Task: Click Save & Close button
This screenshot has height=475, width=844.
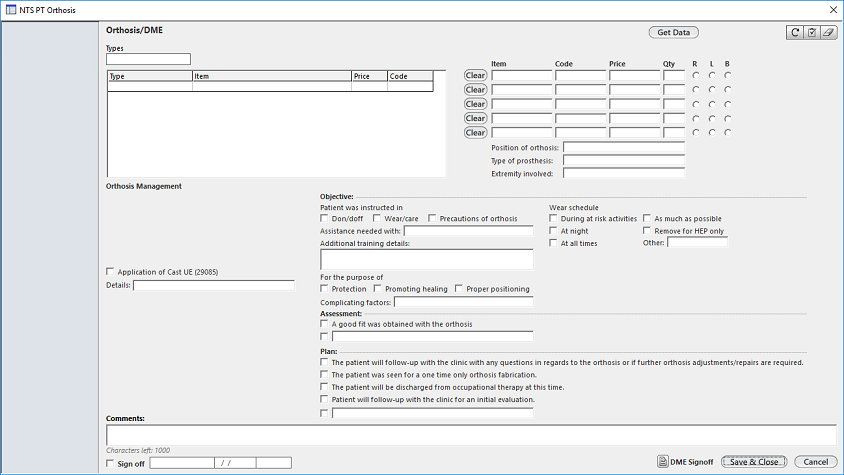Action: tap(754, 462)
